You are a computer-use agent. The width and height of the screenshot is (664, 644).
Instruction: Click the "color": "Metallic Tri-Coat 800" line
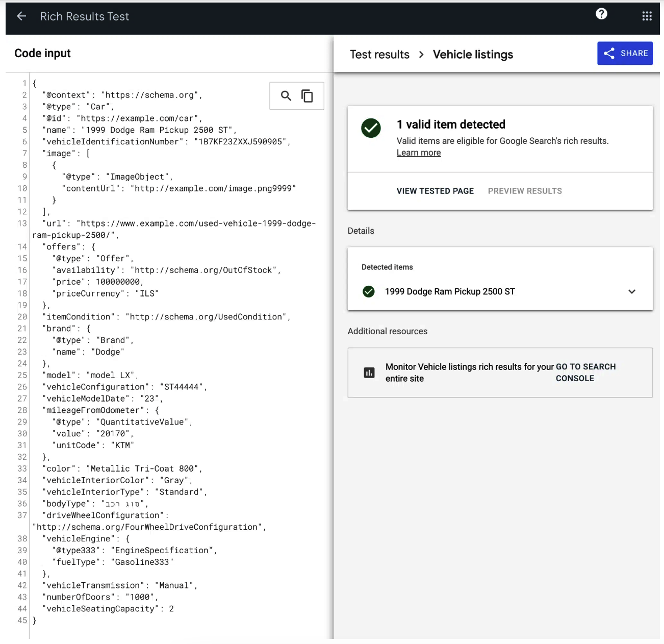tap(122, 468)
